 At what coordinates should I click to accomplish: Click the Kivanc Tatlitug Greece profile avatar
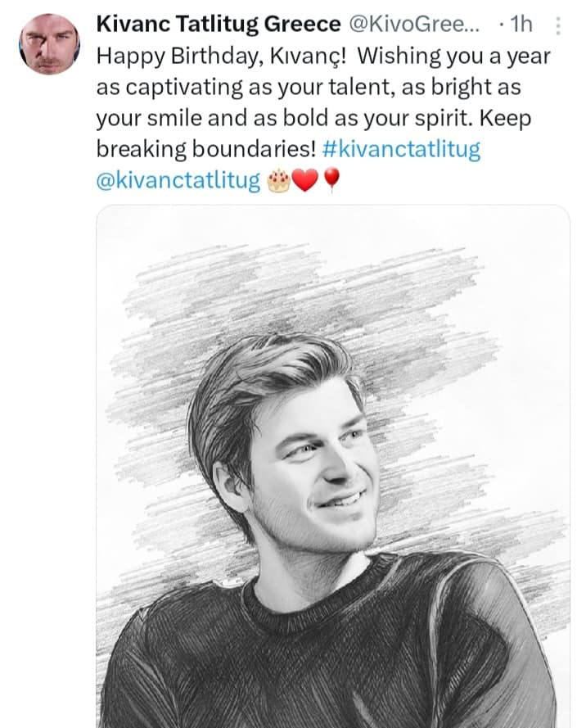(49, 44)
